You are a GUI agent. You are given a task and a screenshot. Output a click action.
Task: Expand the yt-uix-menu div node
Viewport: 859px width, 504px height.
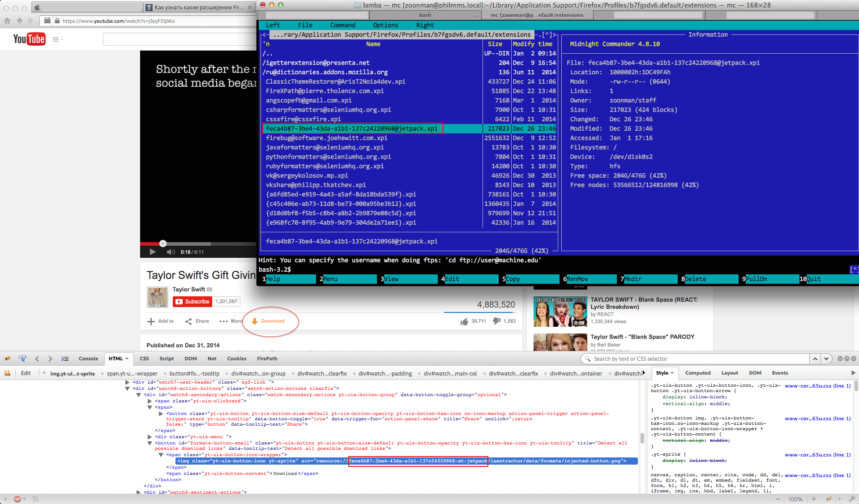click(x=150, y=437)
